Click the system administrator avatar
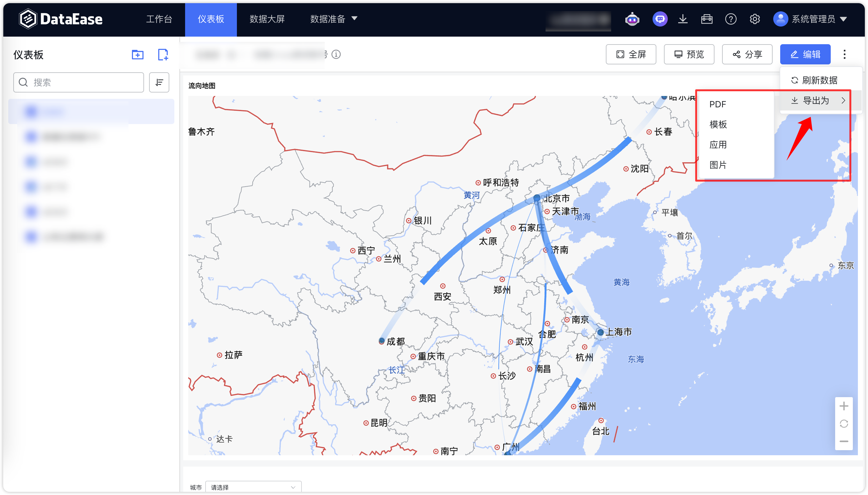Image resolution: width=868 pixels, height=495 pixels. (780, 19)
